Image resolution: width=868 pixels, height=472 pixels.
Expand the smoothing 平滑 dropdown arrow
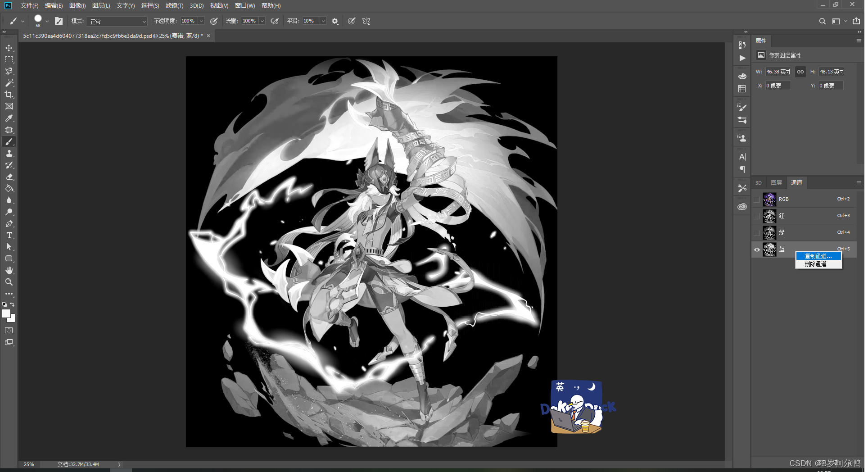[323, 21]
